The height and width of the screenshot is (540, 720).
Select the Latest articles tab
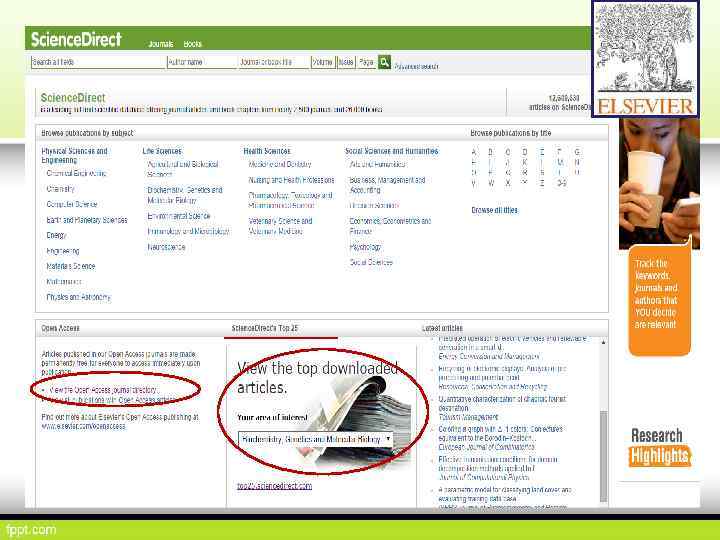442,328
